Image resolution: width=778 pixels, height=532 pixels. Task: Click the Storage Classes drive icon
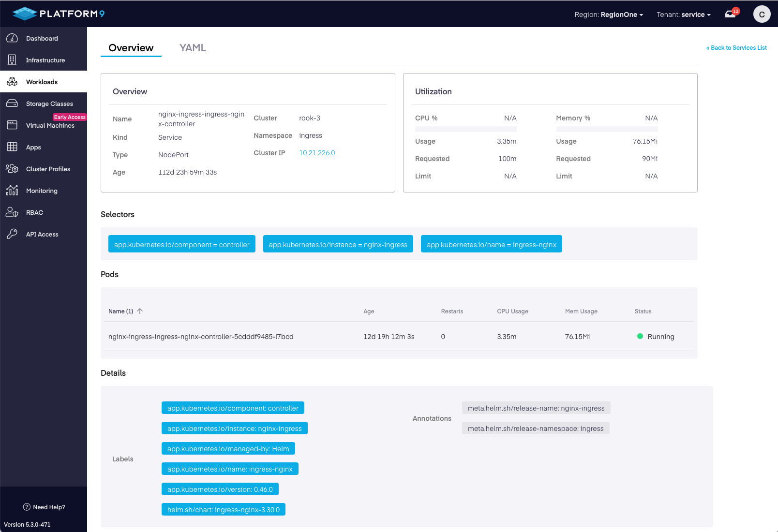pyautogui.click(x=12, y=103)
